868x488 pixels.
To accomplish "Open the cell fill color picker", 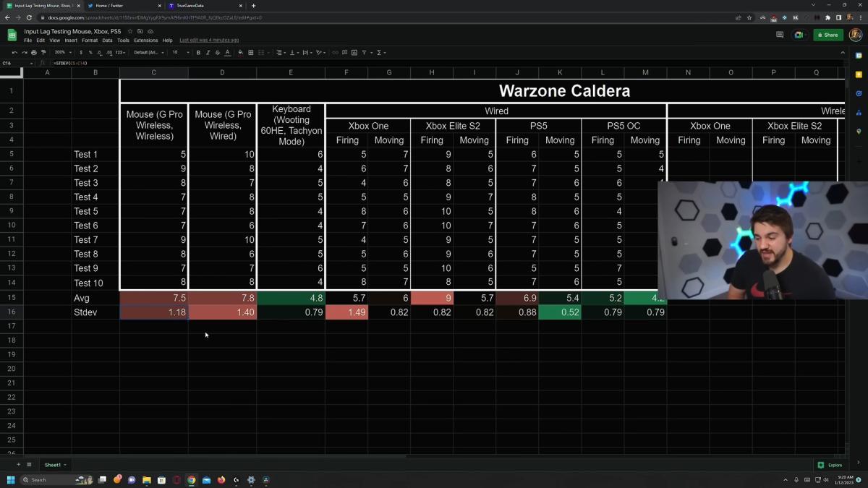I will 241,53.
